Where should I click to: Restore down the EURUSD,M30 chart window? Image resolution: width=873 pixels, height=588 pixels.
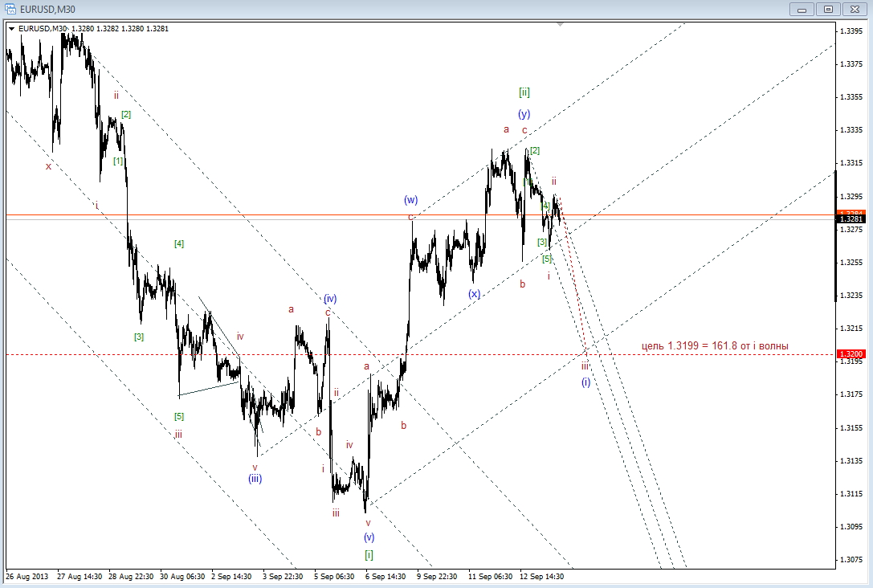coord(828,10)
